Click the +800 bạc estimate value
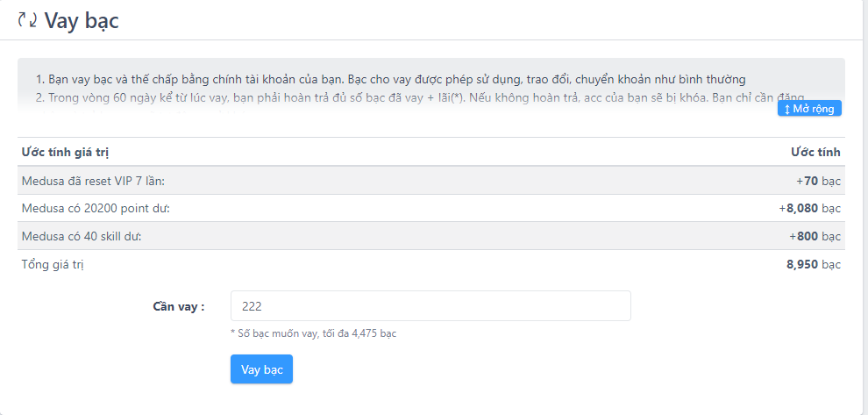Image resolution: width=868 pixels, height=415 pixels. [x=815, y=237]
